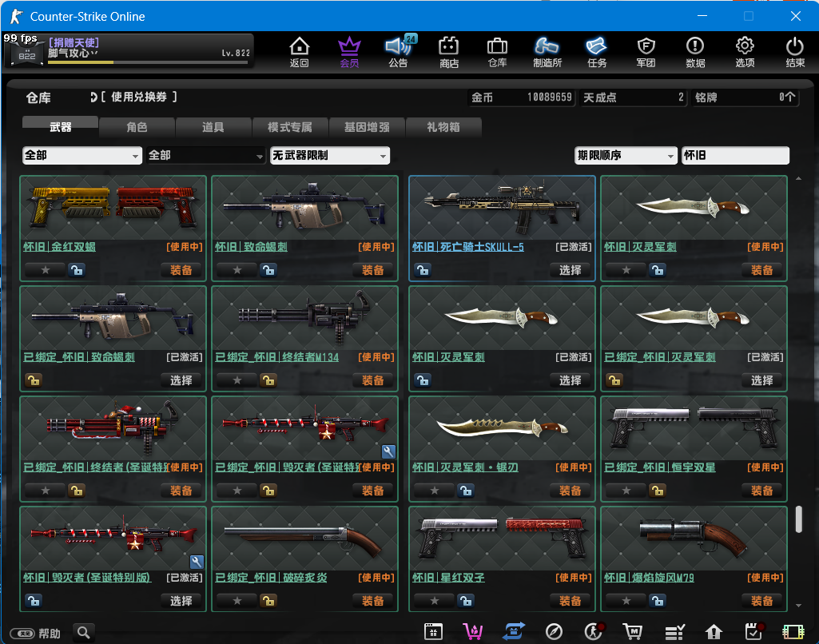
Task: Open the house alert icon in bottom bar
Action: tap(714, 632)
